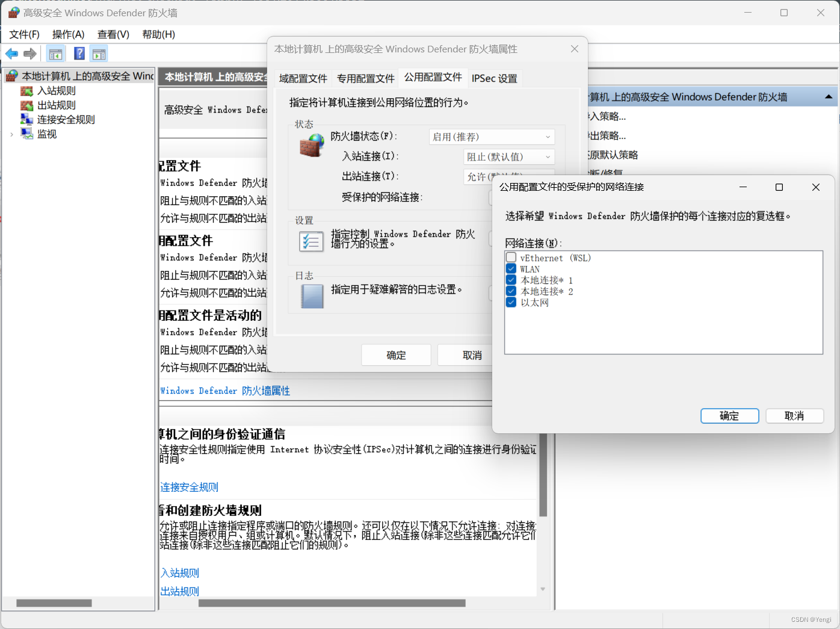840x629 pixels.
Task: Click the Forward arrow toolbar icon
Action: (x=30, y=54)
